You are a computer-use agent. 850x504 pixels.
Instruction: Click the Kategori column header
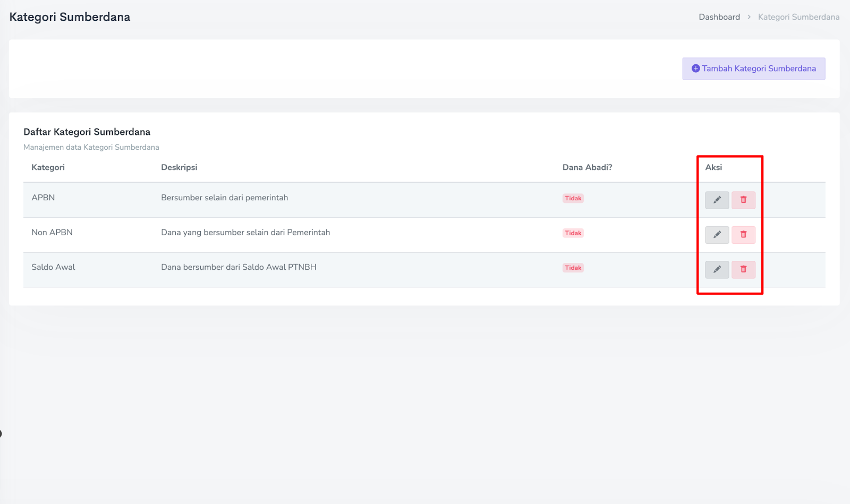point(48,167)
